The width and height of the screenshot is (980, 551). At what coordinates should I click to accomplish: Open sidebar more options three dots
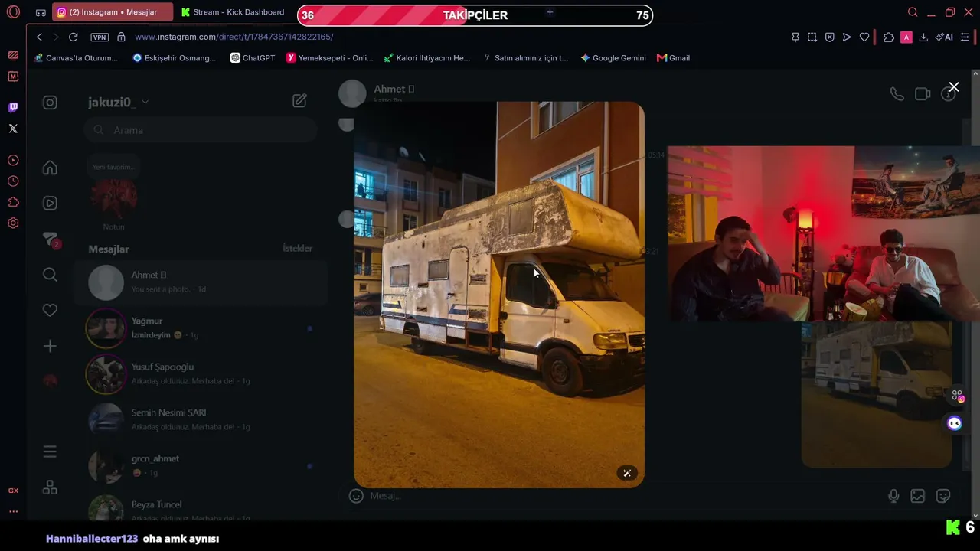[13, 511]
